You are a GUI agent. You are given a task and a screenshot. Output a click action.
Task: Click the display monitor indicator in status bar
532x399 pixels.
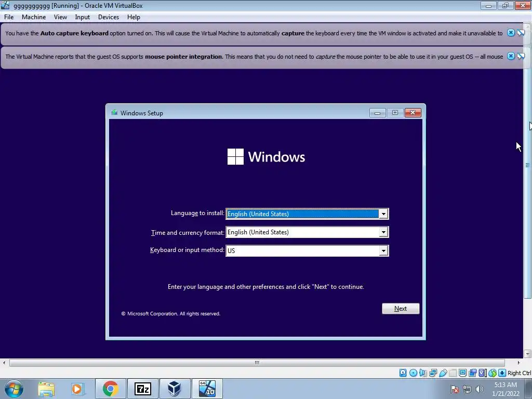click(462, 373)
